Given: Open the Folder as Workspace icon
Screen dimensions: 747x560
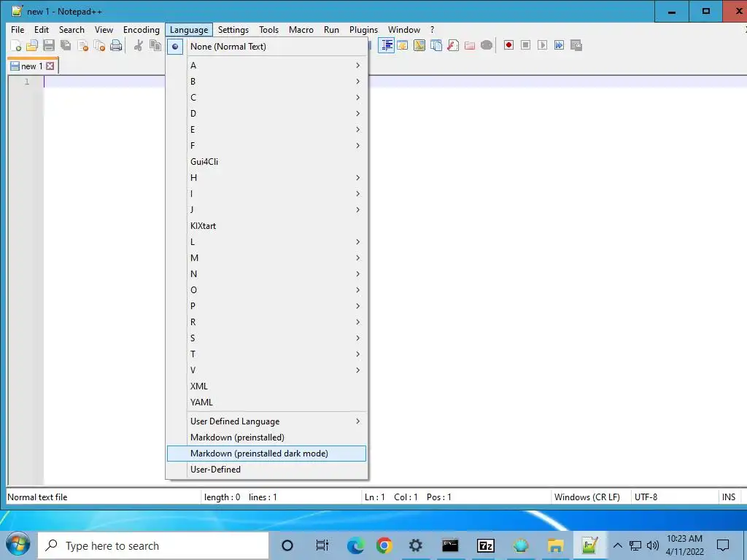Looking at the screenshot, I should click(470, 45).
